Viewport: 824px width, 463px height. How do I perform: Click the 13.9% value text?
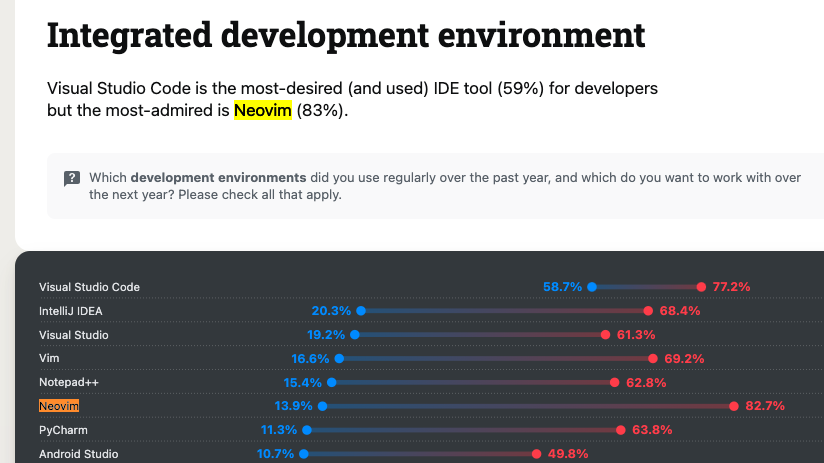click(293, 406)
